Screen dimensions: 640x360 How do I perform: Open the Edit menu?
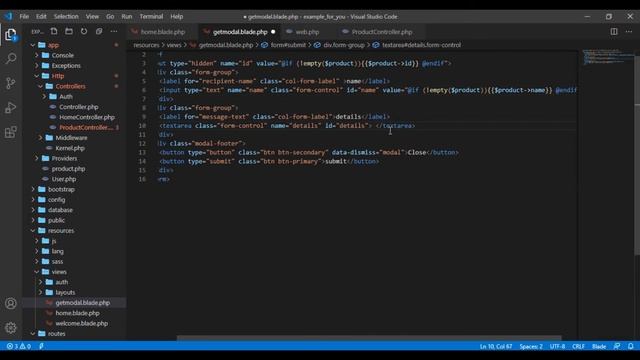point(41,16)
